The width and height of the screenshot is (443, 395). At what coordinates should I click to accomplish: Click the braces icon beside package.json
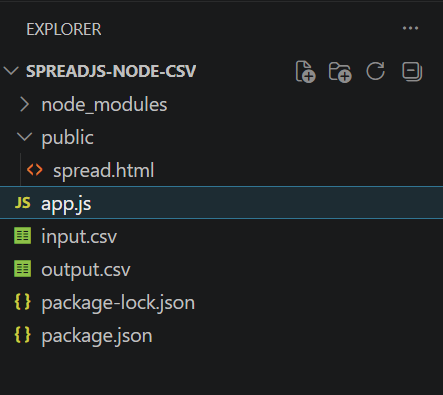(23, 335)
